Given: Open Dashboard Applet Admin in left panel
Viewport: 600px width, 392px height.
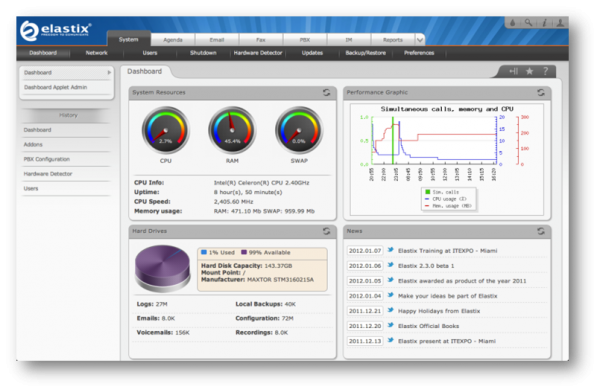Looking at the screenshot, I should (55, 87).
